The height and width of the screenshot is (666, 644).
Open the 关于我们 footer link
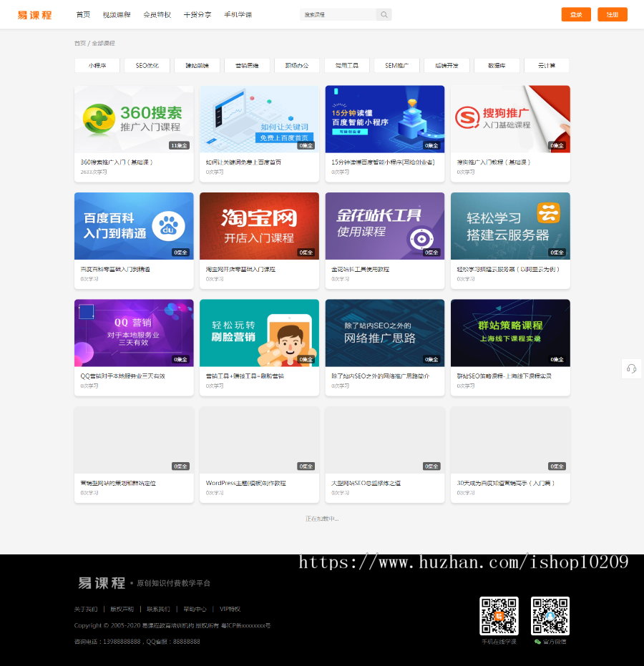[x=86, y=609]
